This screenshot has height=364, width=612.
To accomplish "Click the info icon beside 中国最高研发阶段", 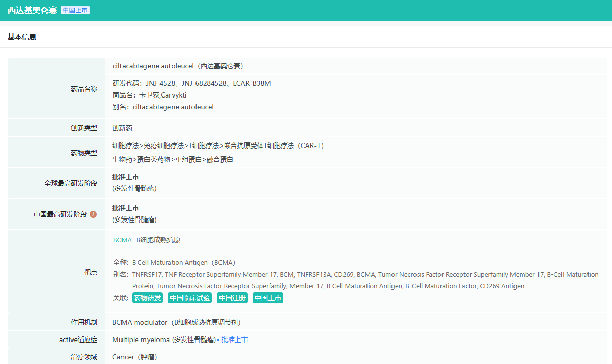I will click(x=93, y=214).
